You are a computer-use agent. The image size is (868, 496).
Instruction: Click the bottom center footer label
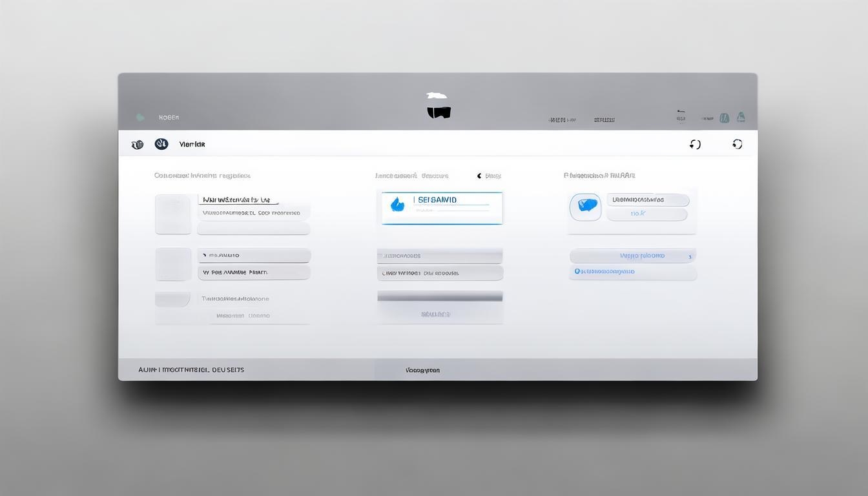click(x=422, y=370)
